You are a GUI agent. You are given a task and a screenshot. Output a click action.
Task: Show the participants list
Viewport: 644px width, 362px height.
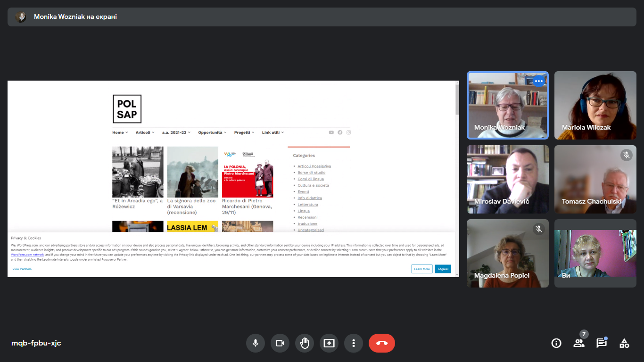tap(579, 343)
